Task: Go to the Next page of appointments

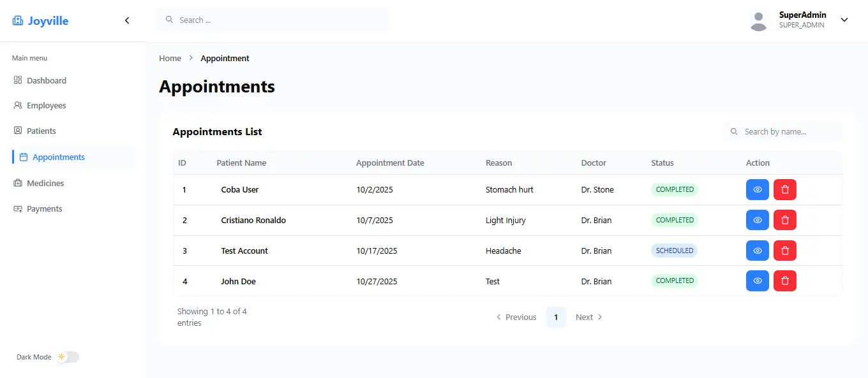Action: pyautogui.click(x=588, y=317)
